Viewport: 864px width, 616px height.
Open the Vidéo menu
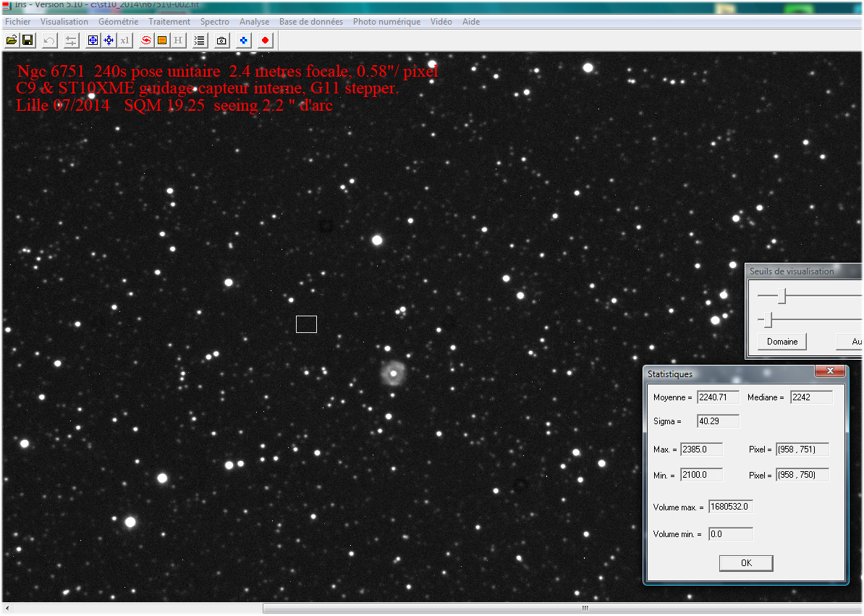441,22
